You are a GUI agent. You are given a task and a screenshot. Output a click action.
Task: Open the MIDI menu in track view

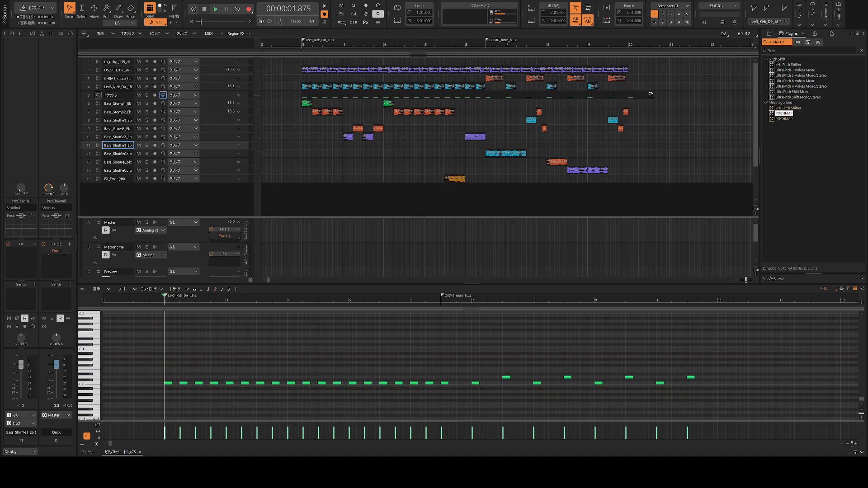click(208, 33)
